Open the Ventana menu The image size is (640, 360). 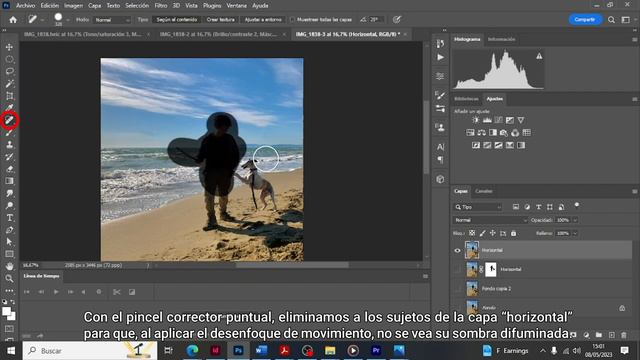236,6
